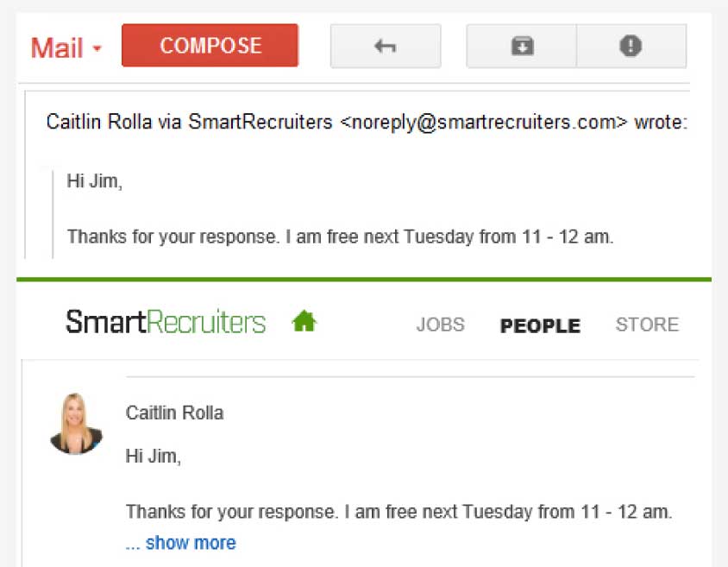Click the quoted Thanks for your response line

click(341, 236)
